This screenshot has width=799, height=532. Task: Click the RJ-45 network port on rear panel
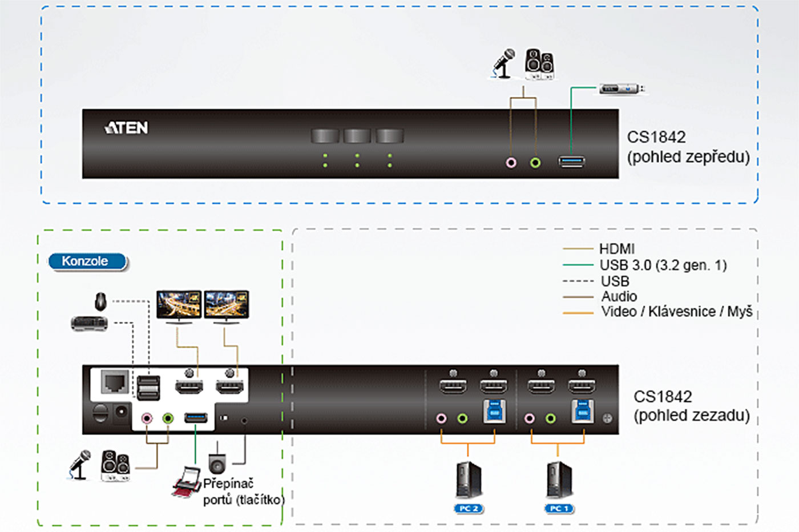coord(115,381)
